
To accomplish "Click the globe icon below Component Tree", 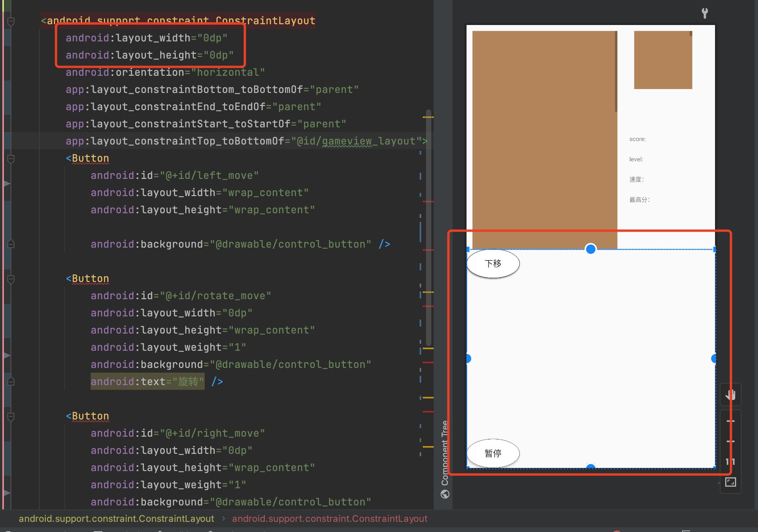I will [445, 495].
